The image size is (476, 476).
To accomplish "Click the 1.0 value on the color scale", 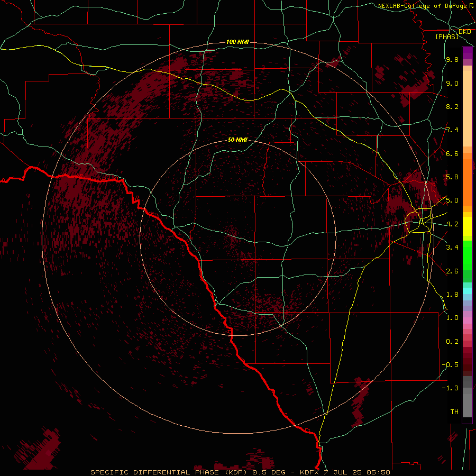I will tap(452, 318).
